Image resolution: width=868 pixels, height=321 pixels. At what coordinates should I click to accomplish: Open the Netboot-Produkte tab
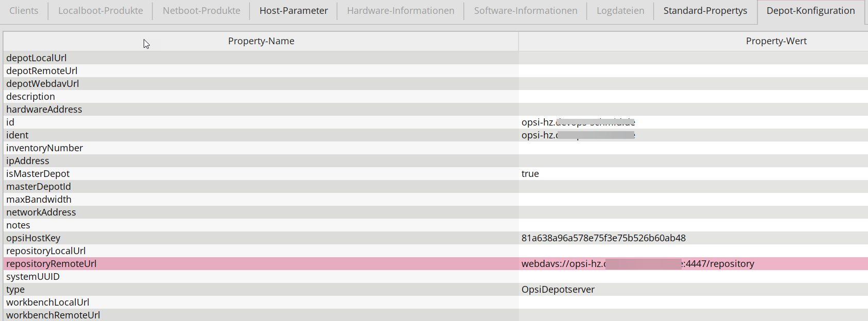tap(201, 11)
